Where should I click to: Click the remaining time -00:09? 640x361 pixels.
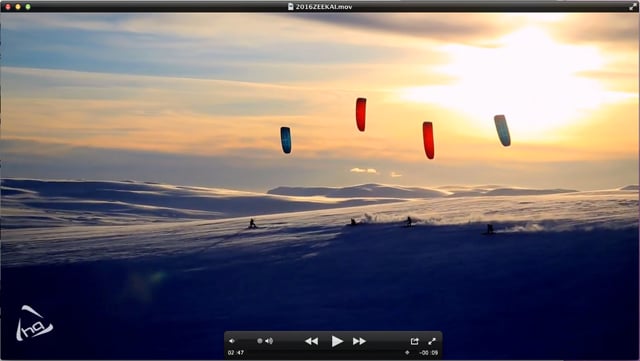click(429, 352)
